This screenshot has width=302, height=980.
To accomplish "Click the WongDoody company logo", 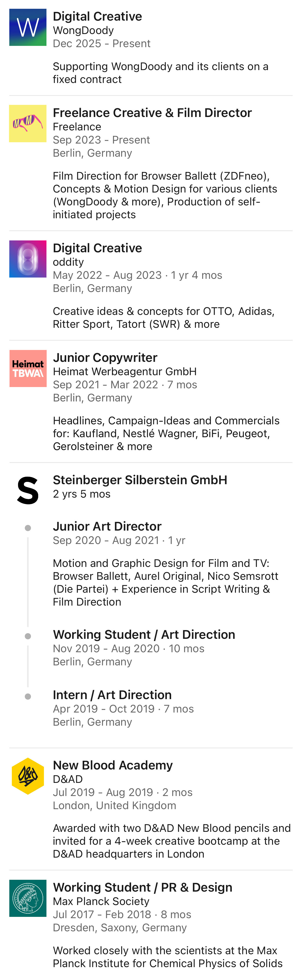I will coord(28,27).
